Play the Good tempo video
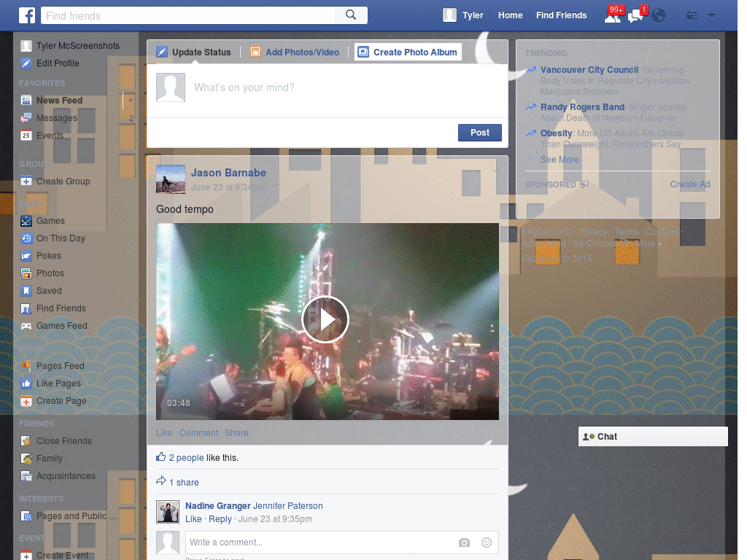747x560 pixels. 325,319
